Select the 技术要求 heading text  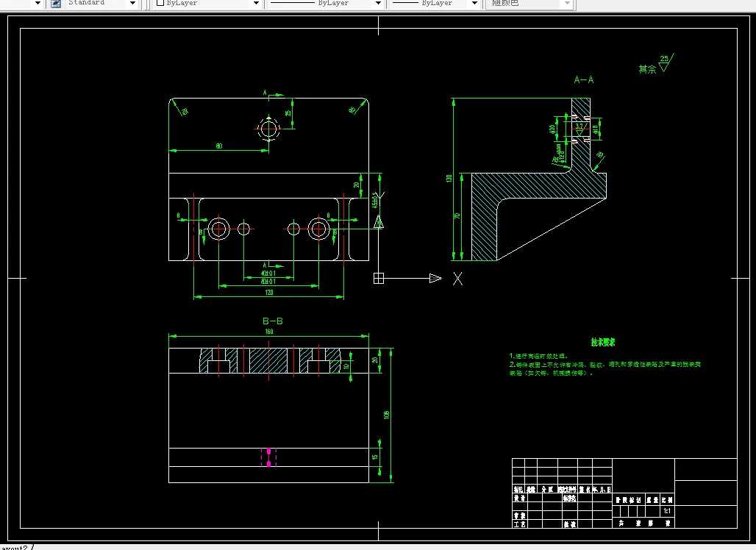(603, 342)
